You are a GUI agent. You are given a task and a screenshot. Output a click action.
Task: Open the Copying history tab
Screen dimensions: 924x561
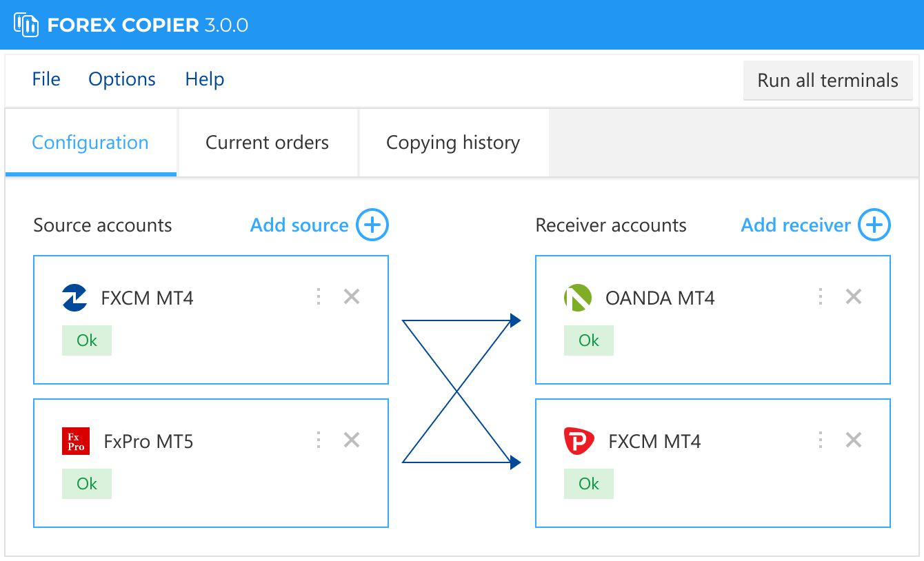(x=453, y=143)
